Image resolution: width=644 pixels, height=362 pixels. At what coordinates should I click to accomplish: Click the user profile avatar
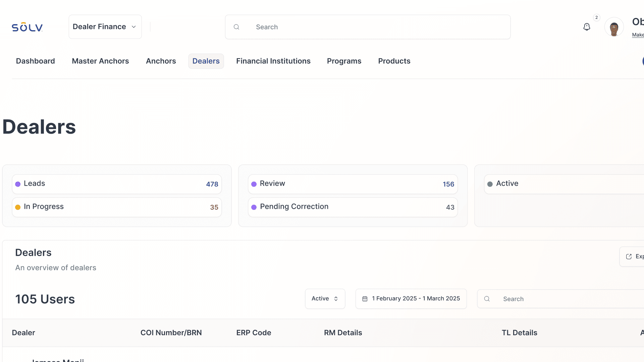614,27
